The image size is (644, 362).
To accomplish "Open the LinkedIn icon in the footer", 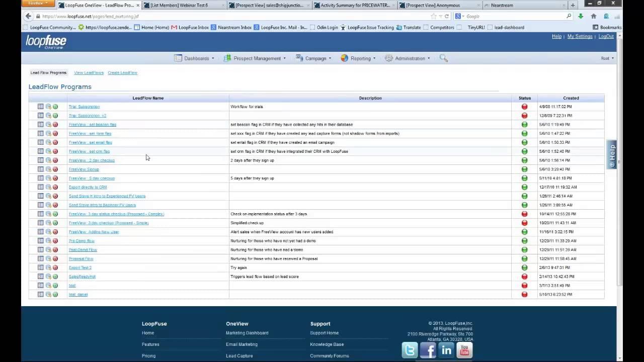I will (446, 350).
